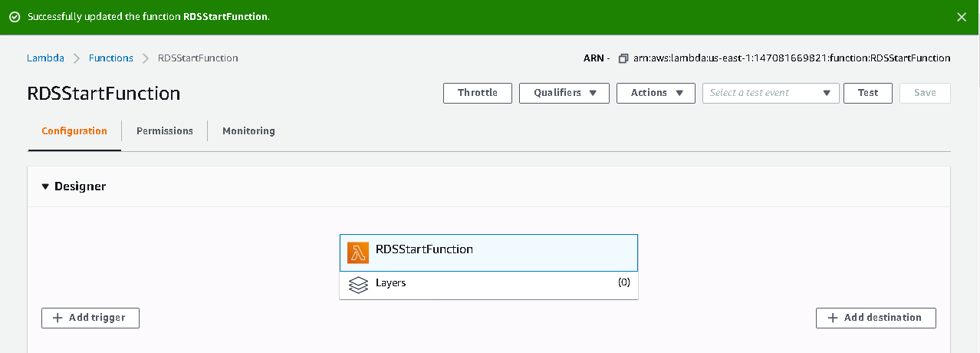Expand the Actions dropdown menu
This screenshot has width=980, height=353.
(x=656, y=93)
